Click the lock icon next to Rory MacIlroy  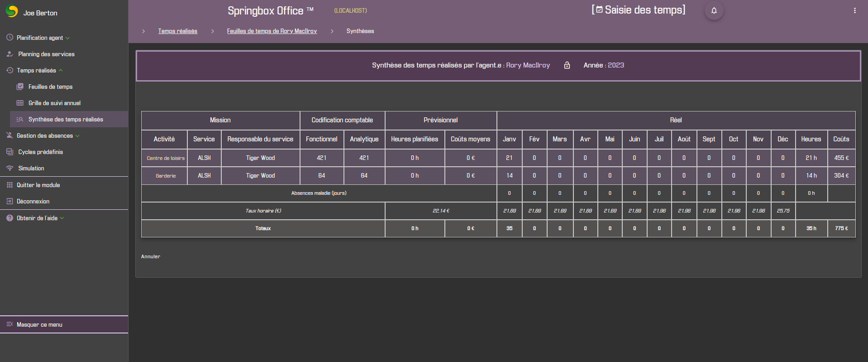[567, 65]
